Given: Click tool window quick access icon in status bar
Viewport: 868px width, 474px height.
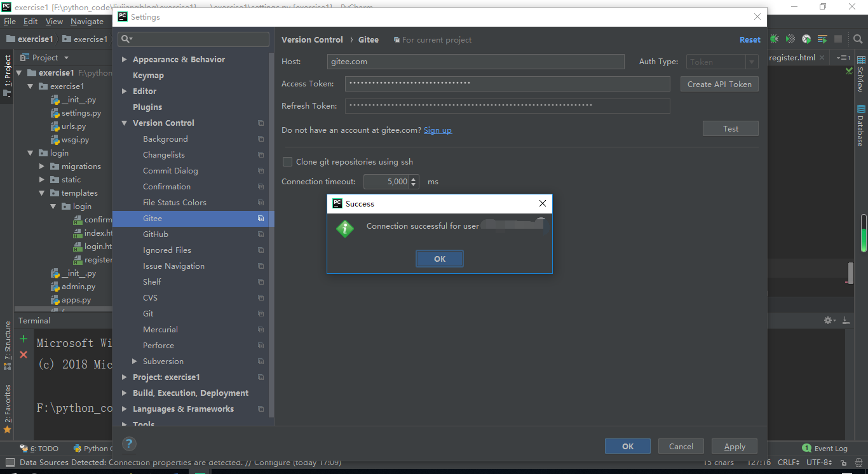Looking at the screenshot, I should (x=9, y=463).
